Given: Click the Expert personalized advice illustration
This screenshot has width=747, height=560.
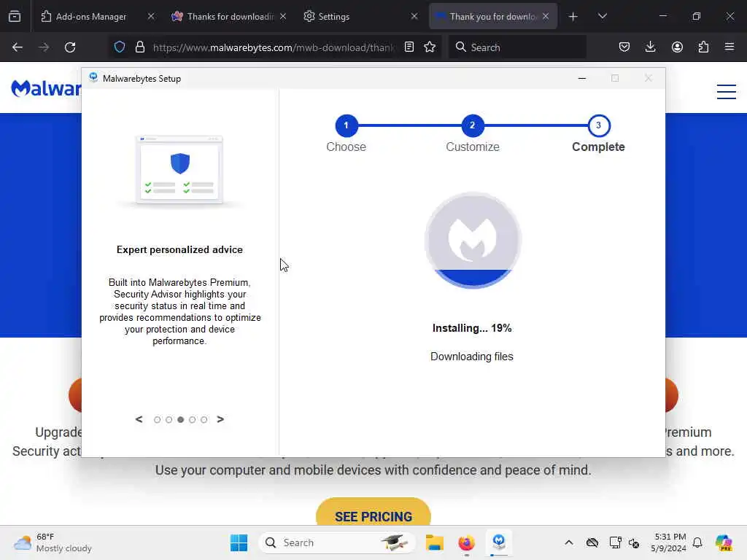Looking at the screenshot, I should coord(179,171).
